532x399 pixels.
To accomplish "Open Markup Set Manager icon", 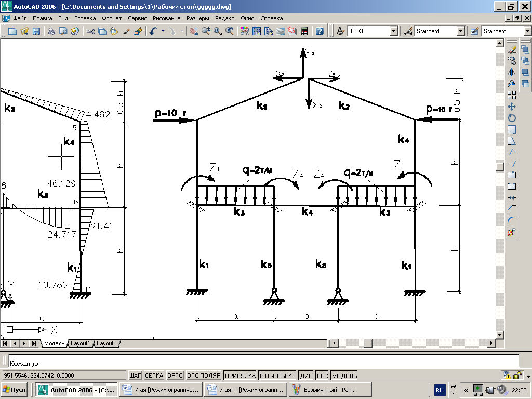I will coord(292,31).
